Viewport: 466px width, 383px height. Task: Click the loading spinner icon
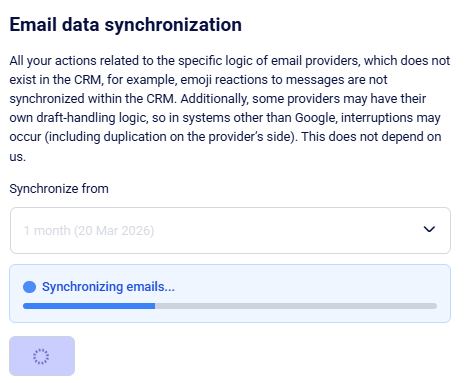coord(41,356)
